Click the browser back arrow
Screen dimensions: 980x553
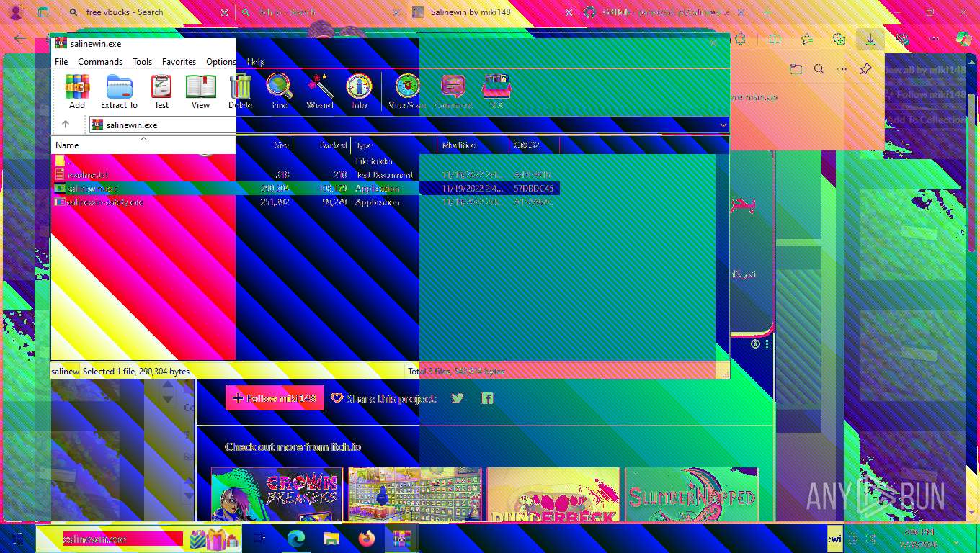tap(20, 40)
